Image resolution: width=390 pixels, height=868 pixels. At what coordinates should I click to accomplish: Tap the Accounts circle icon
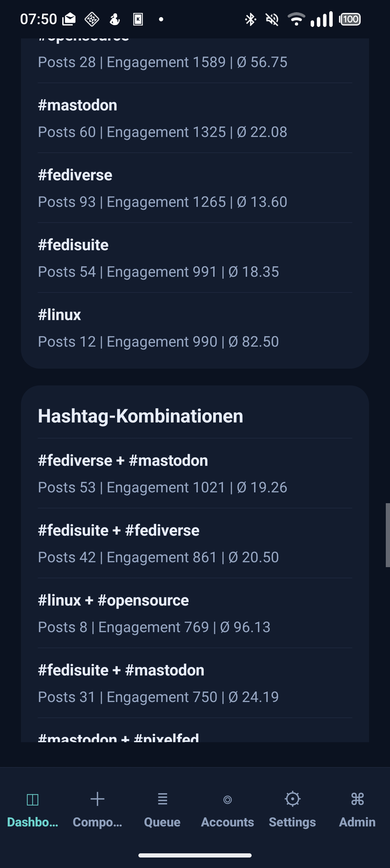click(x=228, y=800)
